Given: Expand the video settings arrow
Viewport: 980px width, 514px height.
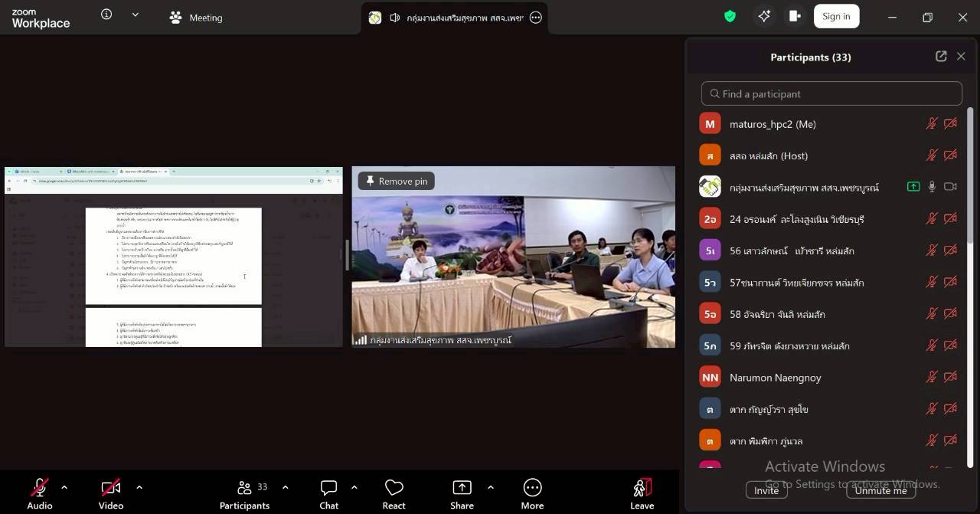Looking at the screenshot, I should (x=139, y=487).
